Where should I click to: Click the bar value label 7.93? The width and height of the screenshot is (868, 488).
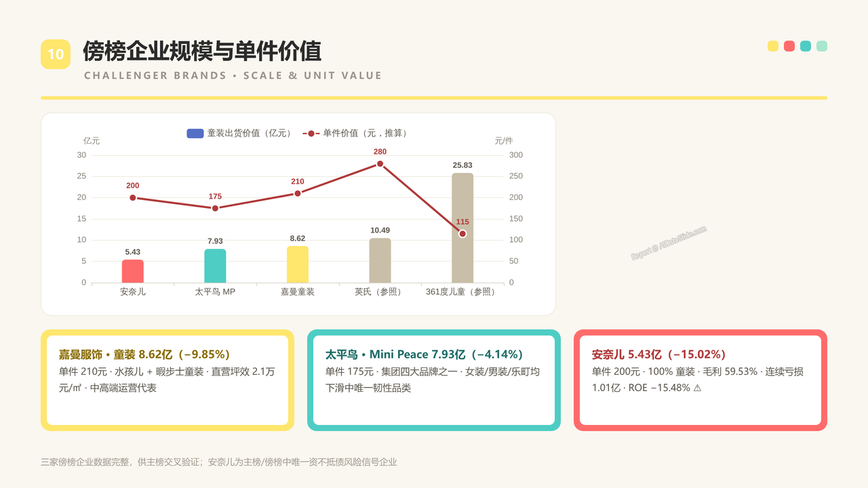pyautogui.click(x=215, y=241)
